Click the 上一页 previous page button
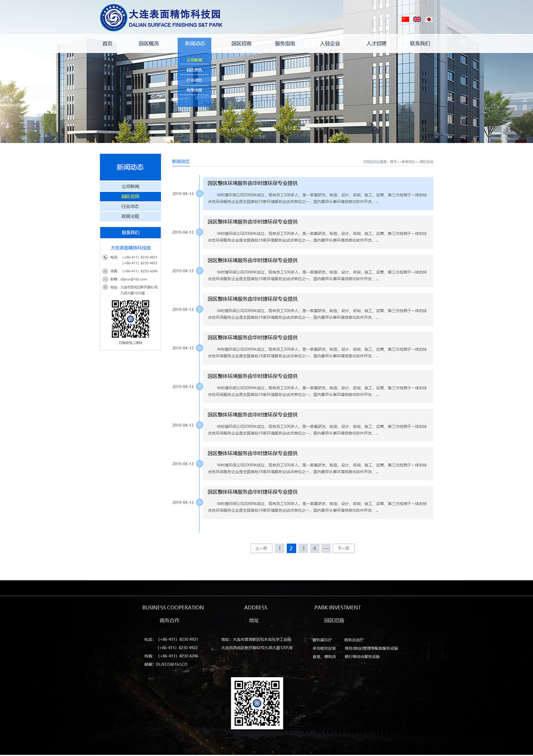Image resolution: width=533 pixels, height=756 pixels. (x=261, y=549)
